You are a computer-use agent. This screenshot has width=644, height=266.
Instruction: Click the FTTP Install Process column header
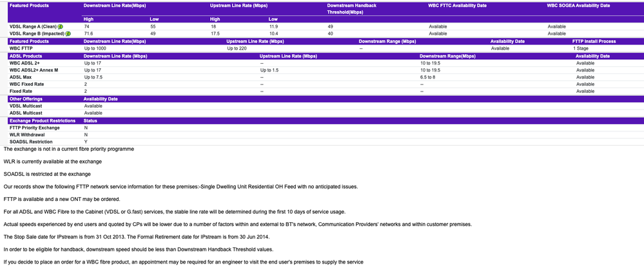pyautogui.click(x=594, y=41)
